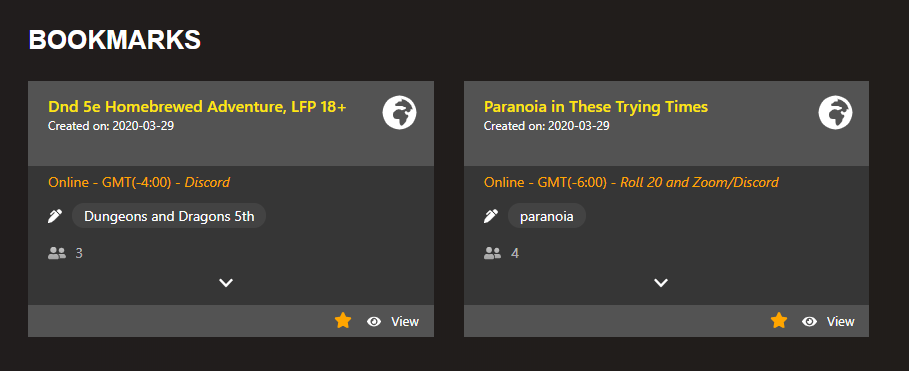Toggle bookmark star on Dnd 5e Homebrewed Adventure
The height and width of the screenshot is (371, 909).
343,321
